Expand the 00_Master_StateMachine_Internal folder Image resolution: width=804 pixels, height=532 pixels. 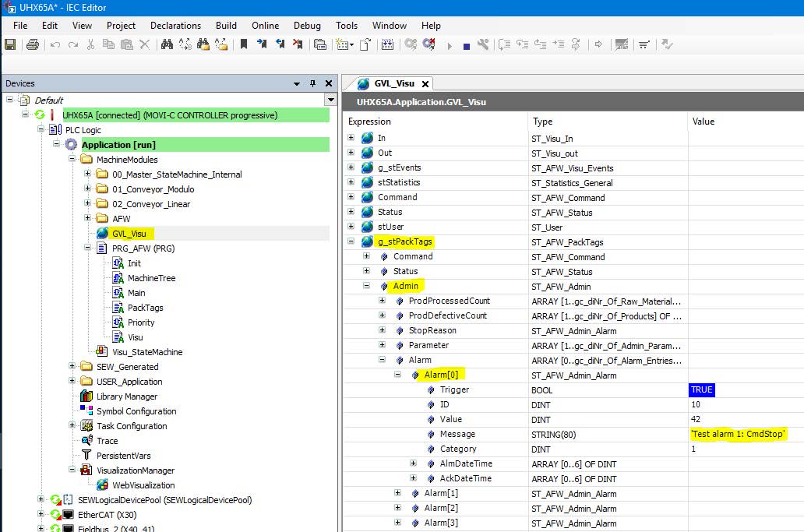(x=87, y=174)
